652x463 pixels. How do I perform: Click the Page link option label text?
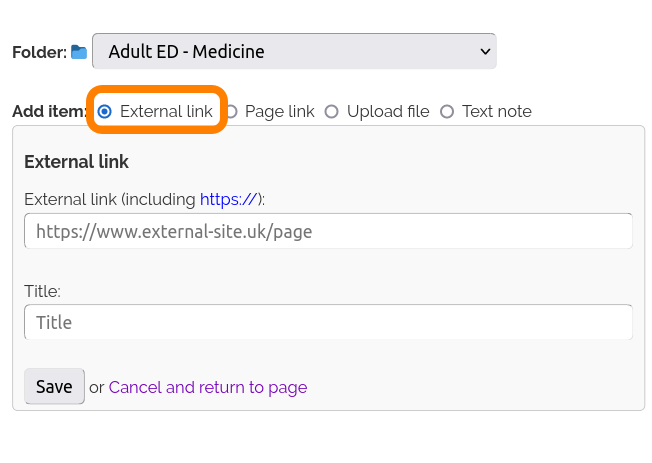(280, 112)
